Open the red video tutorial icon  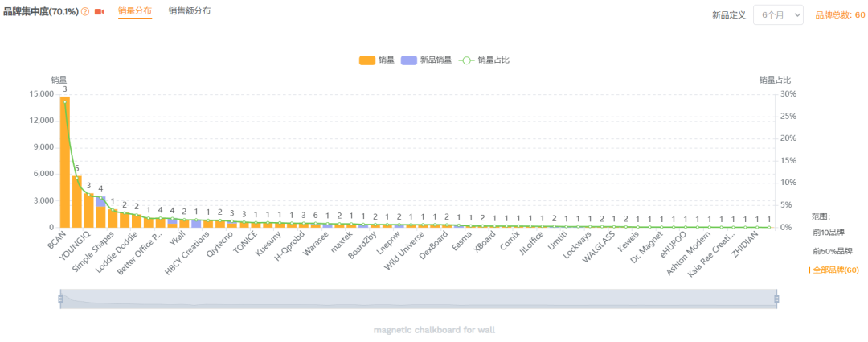pyautogui.click(x=100, y=12)
